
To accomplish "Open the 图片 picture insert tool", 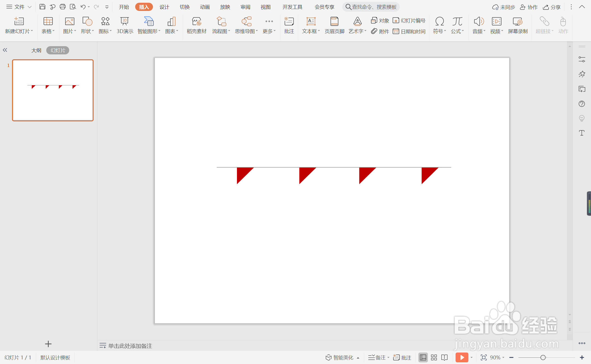I will point(69,25).
